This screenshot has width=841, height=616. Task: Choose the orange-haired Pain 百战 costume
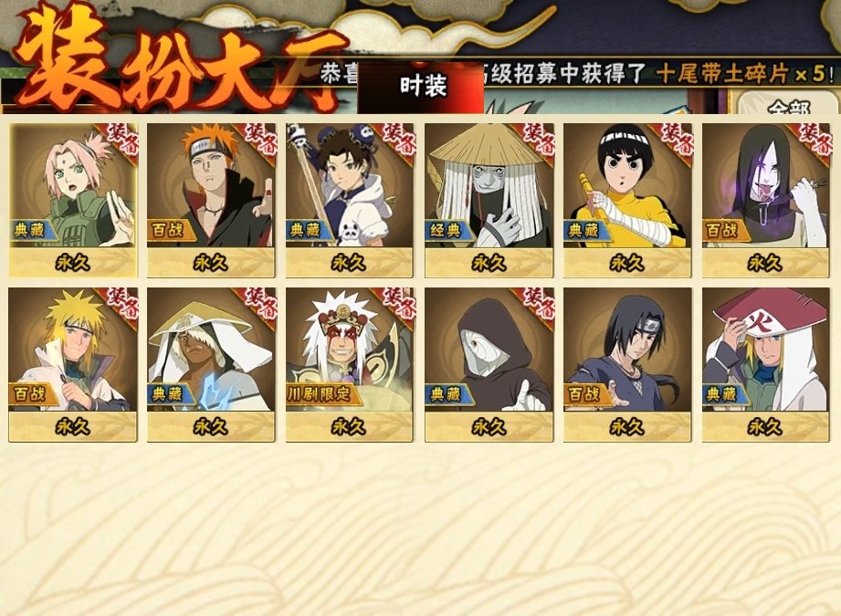[x=211, y=200]
